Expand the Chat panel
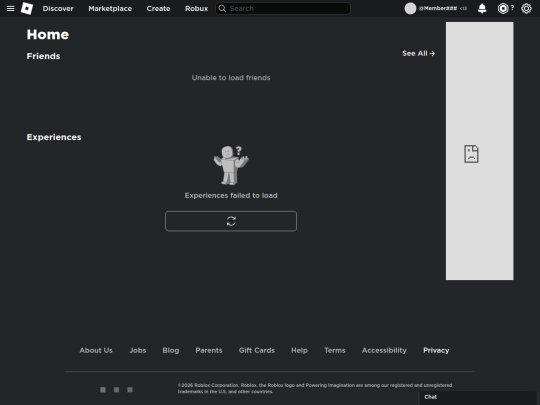 (x=478, y=397)
